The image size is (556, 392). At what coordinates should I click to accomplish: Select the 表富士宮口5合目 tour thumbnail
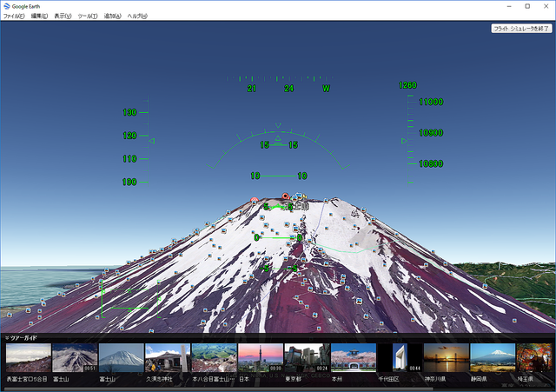click(28, 358)
